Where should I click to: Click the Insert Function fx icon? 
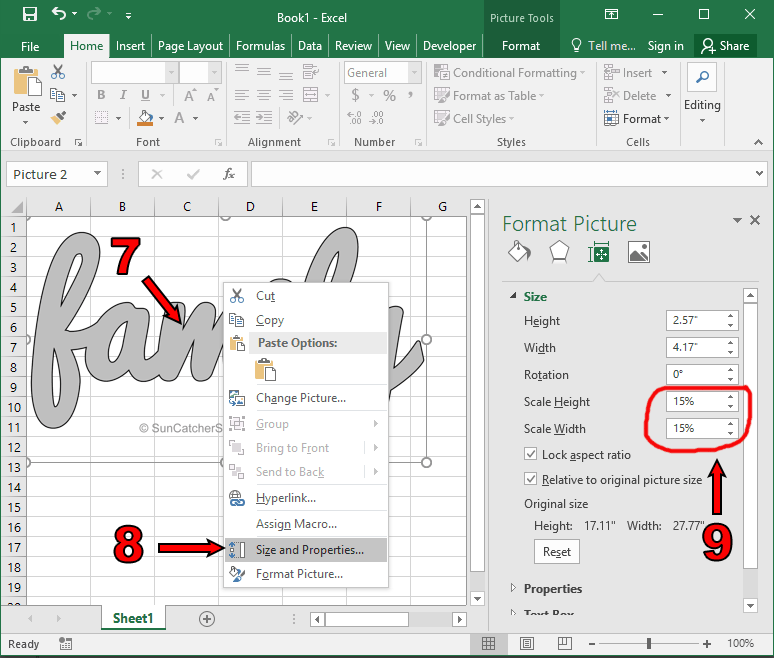click(229, 174)
